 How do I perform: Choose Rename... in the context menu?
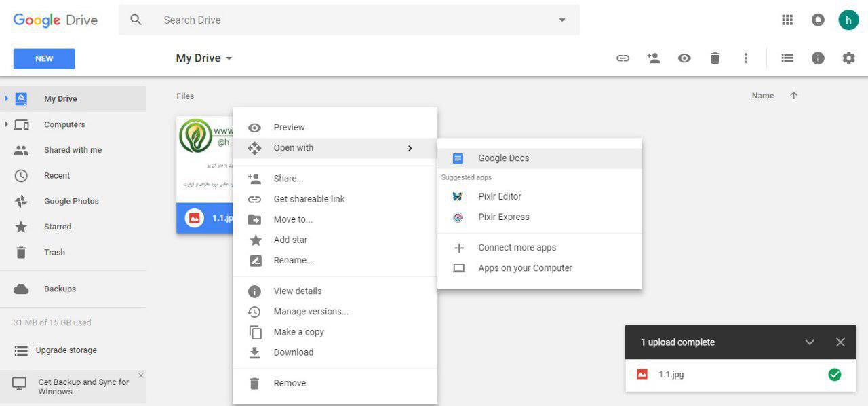click(x=335, y=260)
